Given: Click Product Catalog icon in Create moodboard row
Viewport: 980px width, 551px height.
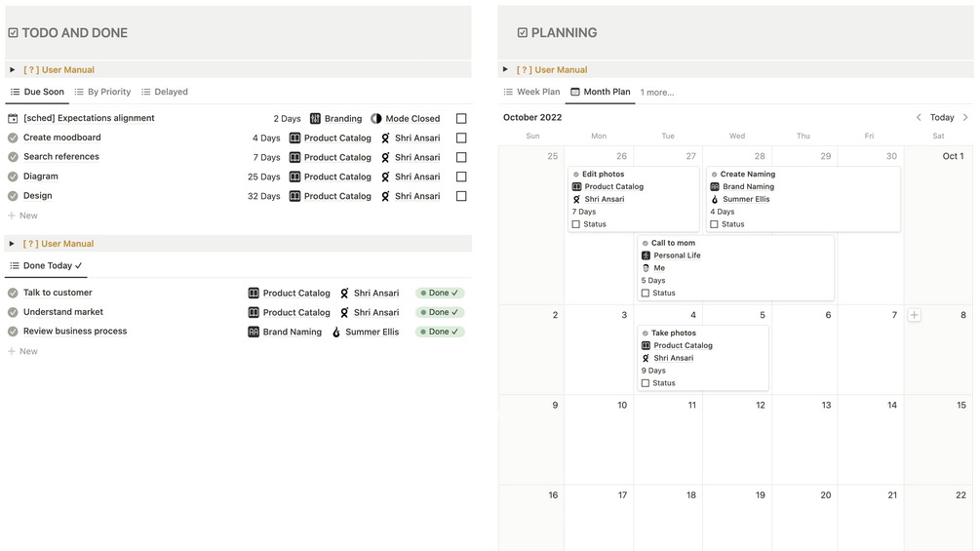Looking at the screenshot, I should (294, 138).
